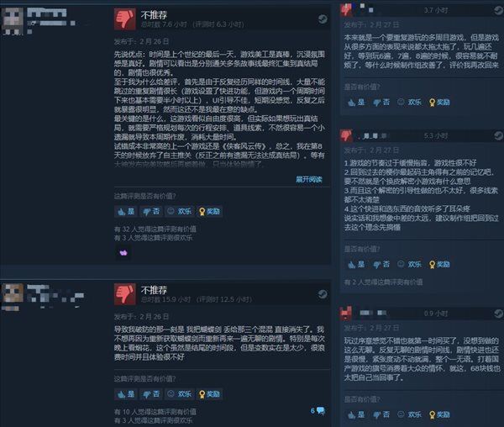Click the thumbs-down icon on the 0.9-hour review
Screen dimensions: 504x427
(x=346, y=314)
